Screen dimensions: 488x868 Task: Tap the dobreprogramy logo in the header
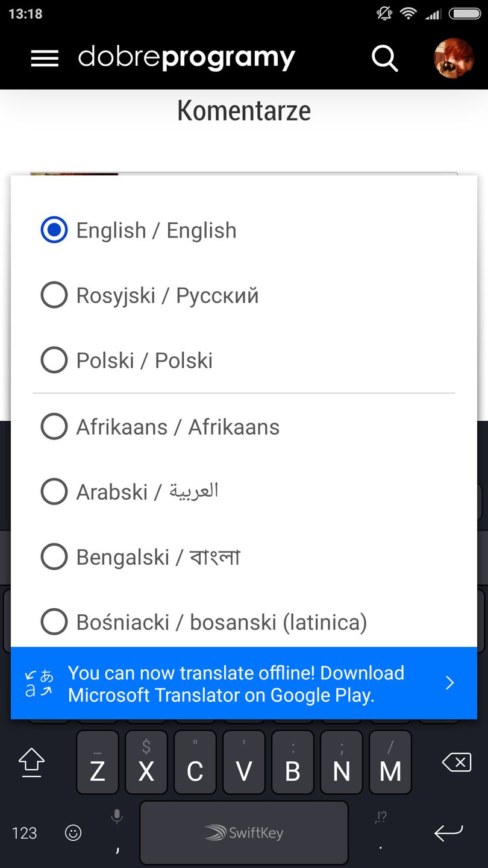tap(186, 58)
